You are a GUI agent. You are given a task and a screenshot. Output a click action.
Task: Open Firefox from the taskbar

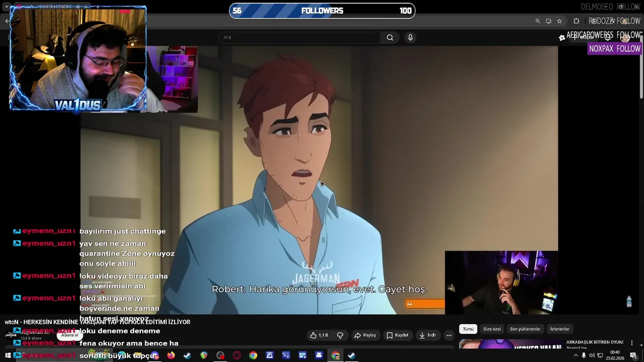click(x=171, y=355)
